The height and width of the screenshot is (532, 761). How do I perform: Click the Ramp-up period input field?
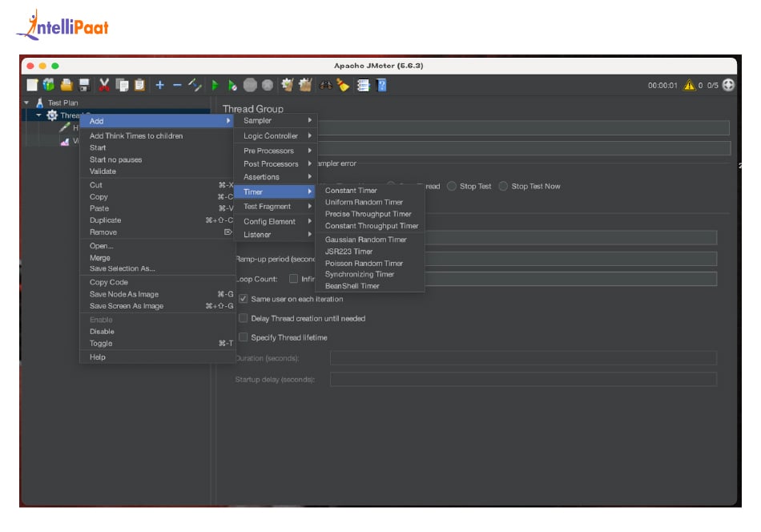tap(570, 259)
